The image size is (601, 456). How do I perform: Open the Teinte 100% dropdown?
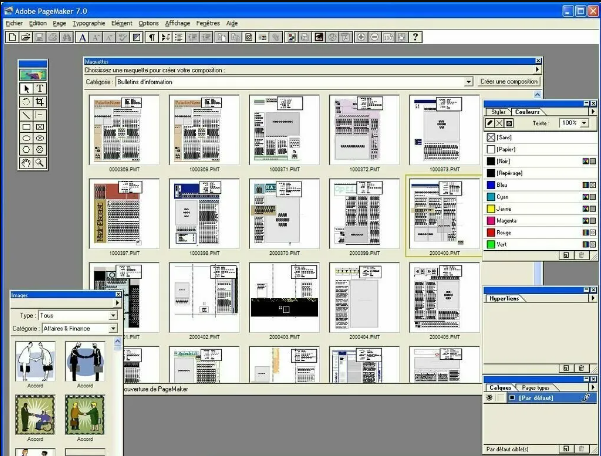[584, 123]
